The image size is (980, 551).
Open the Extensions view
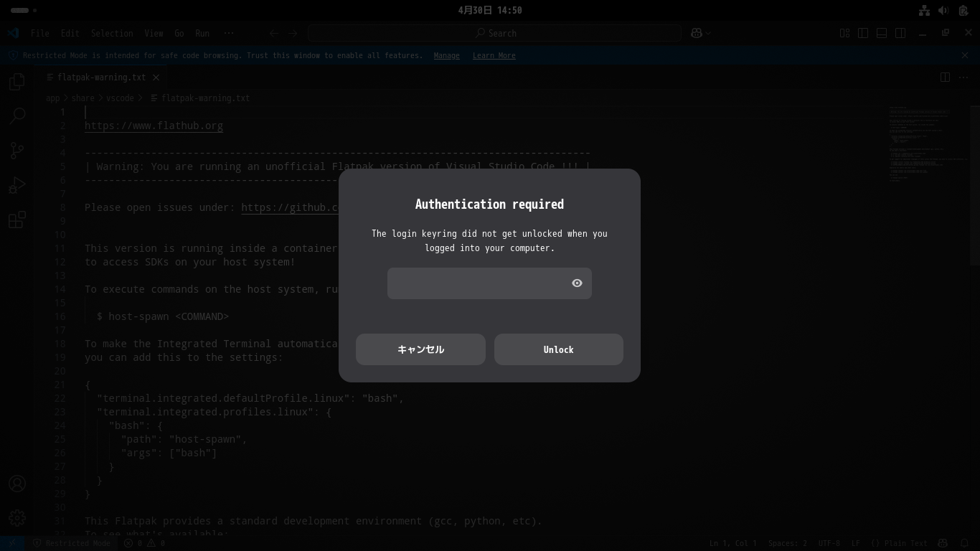point(17,220)
